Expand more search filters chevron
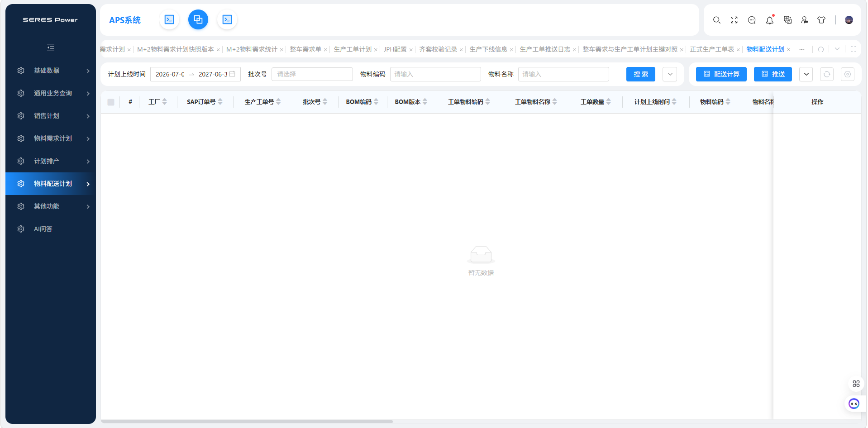The image size is (868, 428). click(x=670, y=74)
